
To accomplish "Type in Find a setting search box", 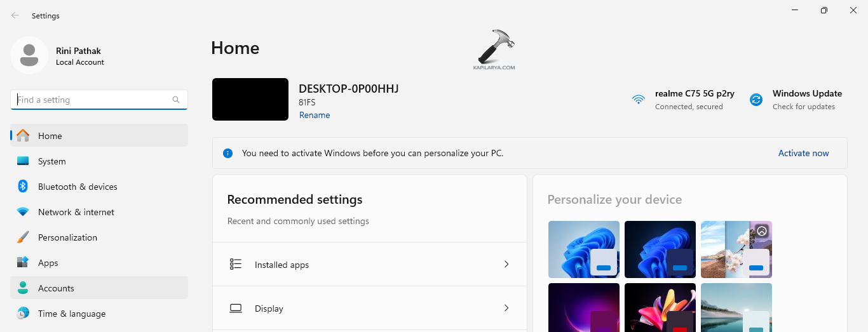I will coord(92,100).
